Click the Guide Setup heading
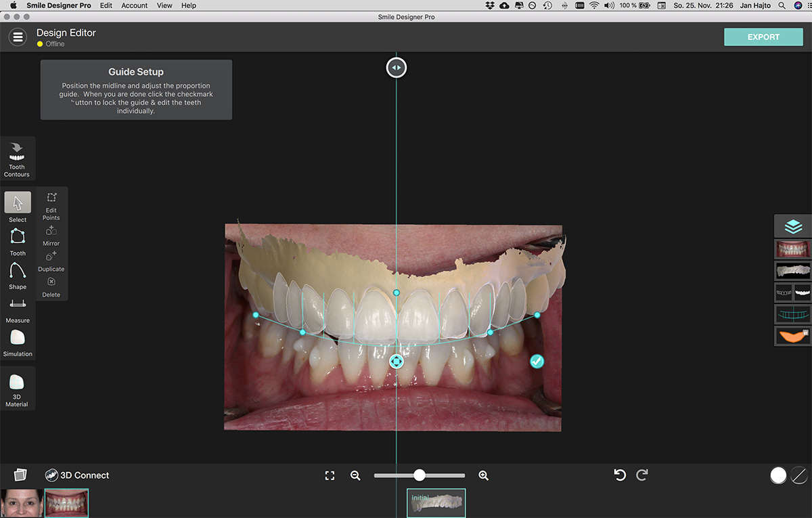 click(x=136, y=72)
